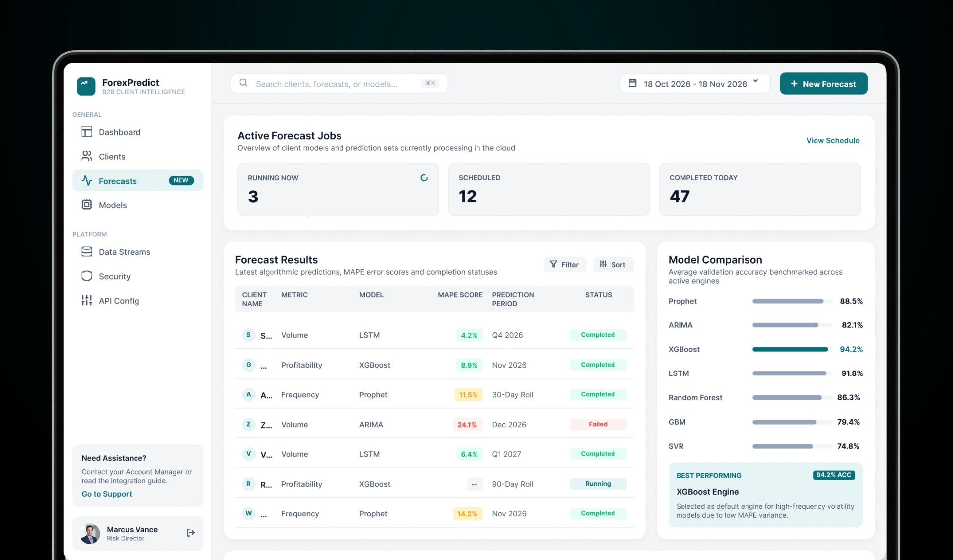This screenshot has width=953, height=560.
Task: Click the Security shield icon
Action: (x=87, y=276)
